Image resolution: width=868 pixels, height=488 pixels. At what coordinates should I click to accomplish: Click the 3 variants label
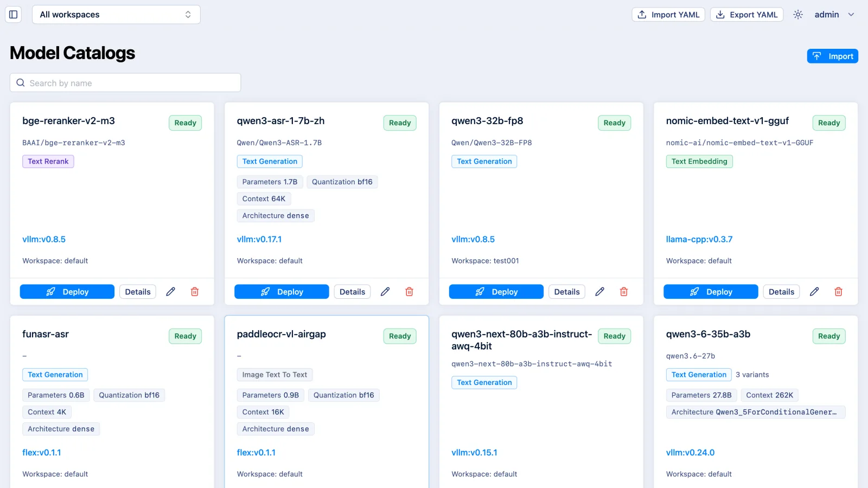tap(752, 375)
